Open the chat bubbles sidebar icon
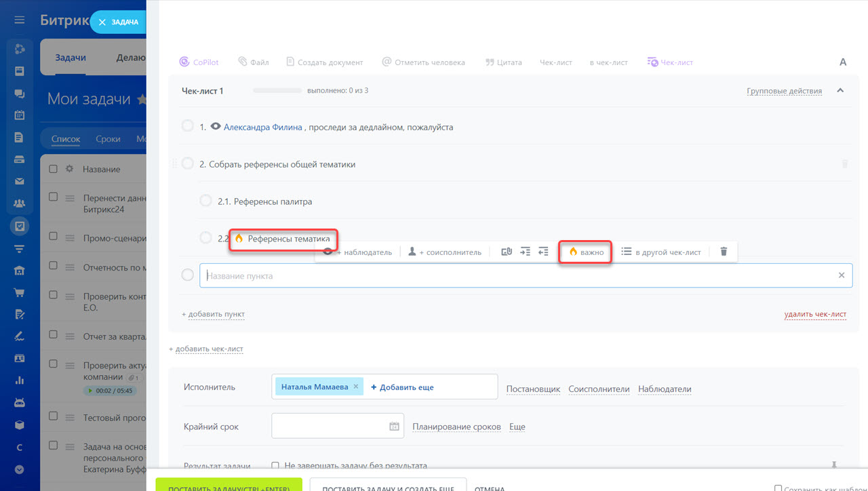This screenshot has height=491, width=868. coord(20,94)
